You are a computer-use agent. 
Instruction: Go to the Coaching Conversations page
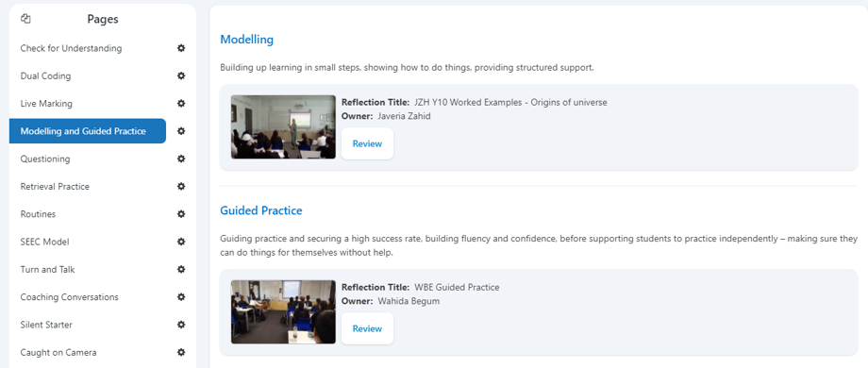point(88,297)
